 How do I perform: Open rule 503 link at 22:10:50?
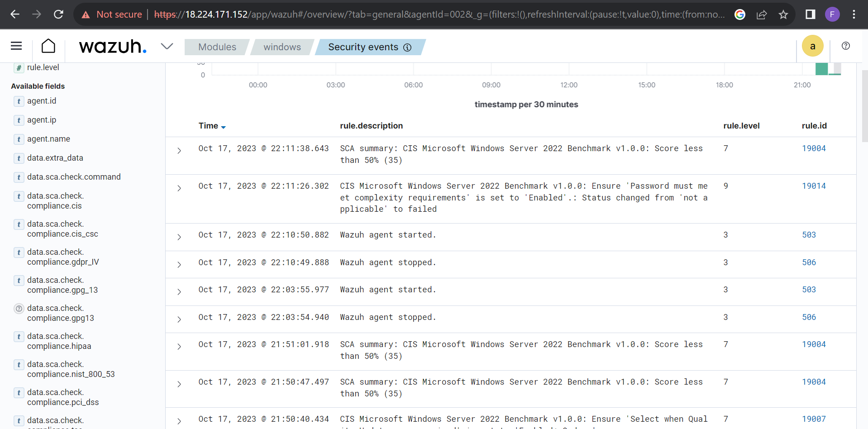coord(809,235)
